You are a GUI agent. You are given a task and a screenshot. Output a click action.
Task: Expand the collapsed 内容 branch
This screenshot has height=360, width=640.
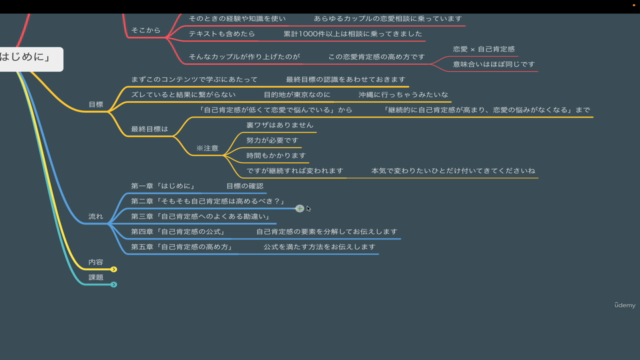click(x=114, y=269)
